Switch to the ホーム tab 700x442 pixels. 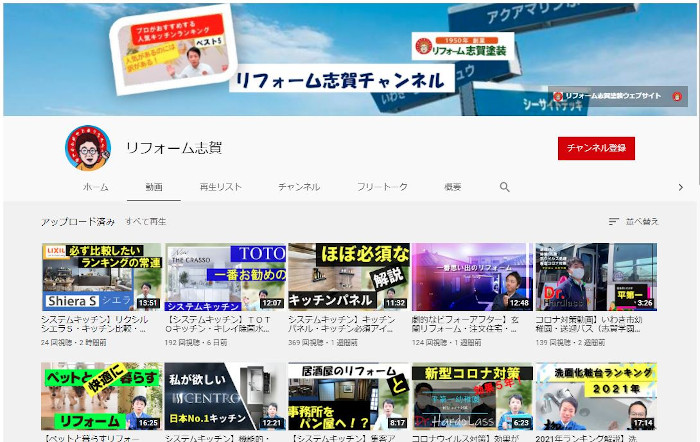pos(96,187)
